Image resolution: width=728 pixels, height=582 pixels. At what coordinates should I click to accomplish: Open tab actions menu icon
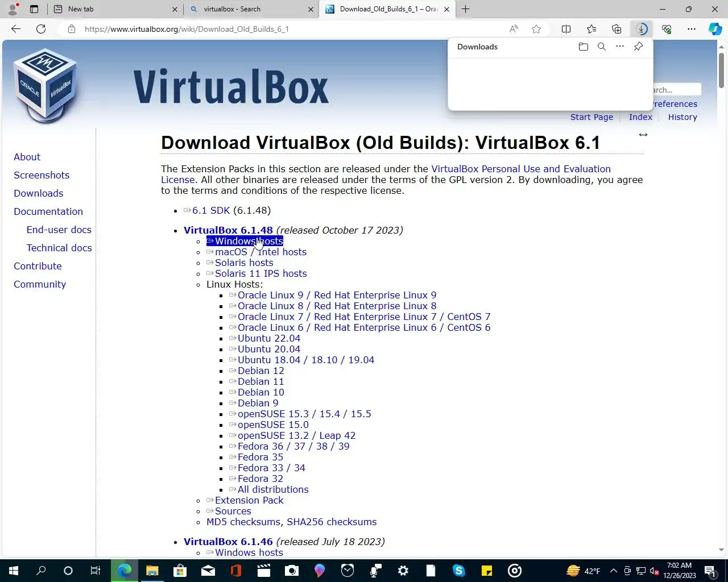point(34,9)
